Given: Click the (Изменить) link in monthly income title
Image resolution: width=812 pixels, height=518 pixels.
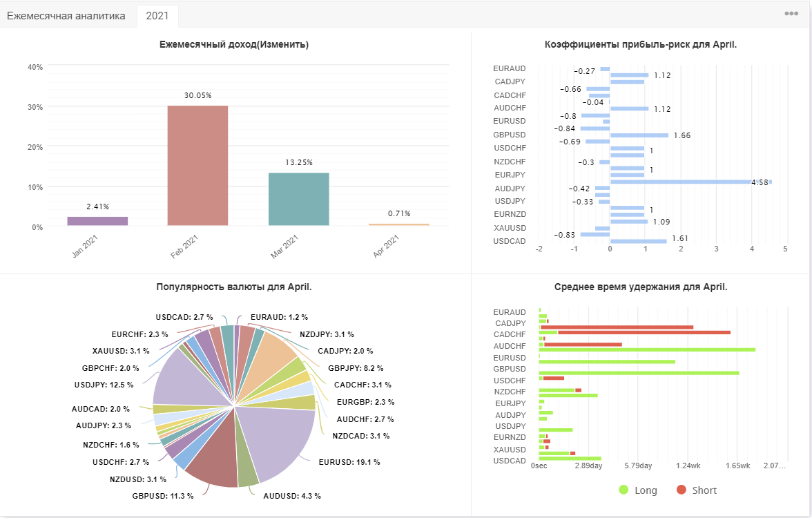Looking at the screenshot, I should click(283, 44).
